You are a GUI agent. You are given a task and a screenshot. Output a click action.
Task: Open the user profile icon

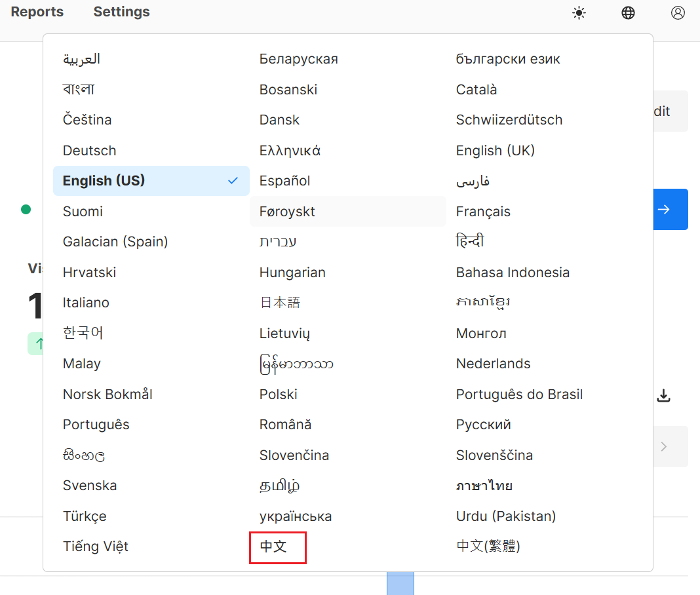pyautogui.click(x=678, y=13)
